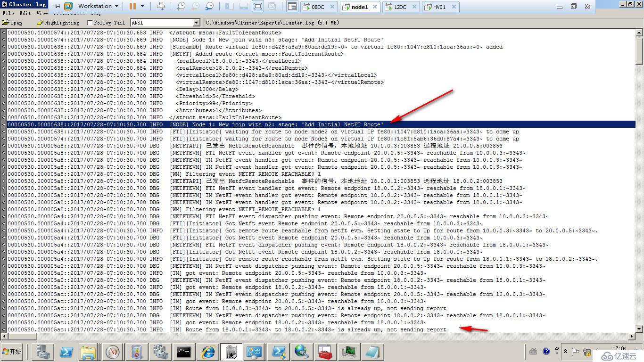
Task: Open the power options dropdown arrow
Action: point(143,6)
